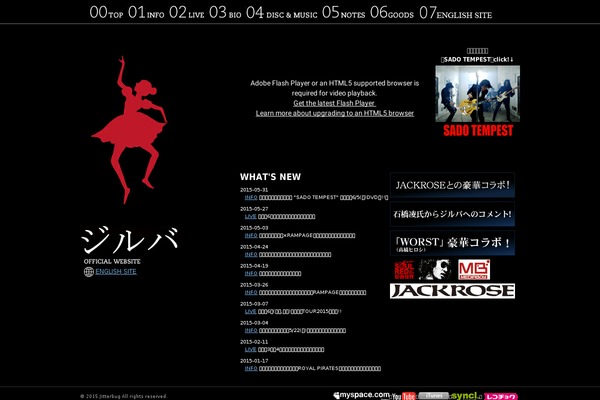Switch to 07 ENGLISH SITE
Image resolution: width=600 pixels, height=400 pixels.
click(x=455, y=12)
